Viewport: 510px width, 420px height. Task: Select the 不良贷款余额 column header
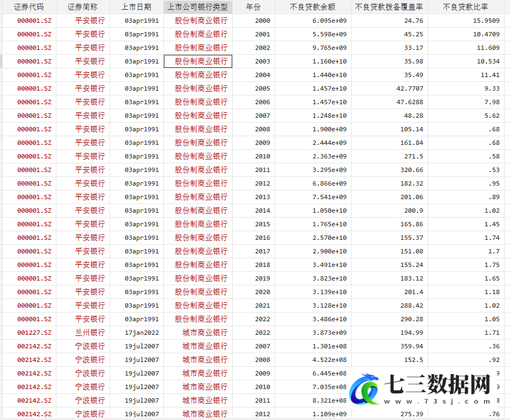[313, 7]
